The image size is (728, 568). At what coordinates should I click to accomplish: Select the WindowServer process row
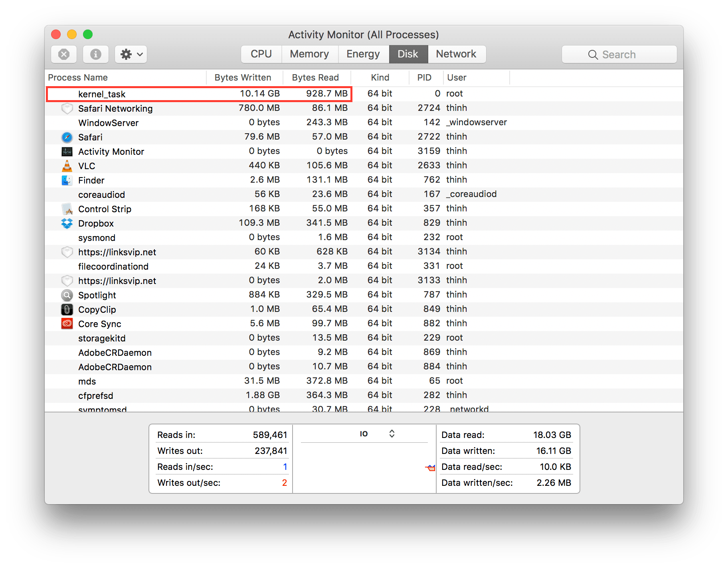tap(364, 122)
